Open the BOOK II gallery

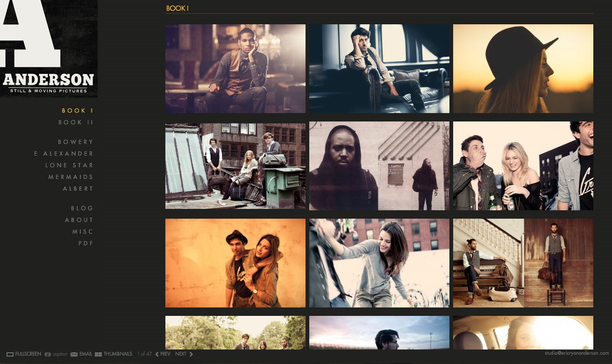76,122
